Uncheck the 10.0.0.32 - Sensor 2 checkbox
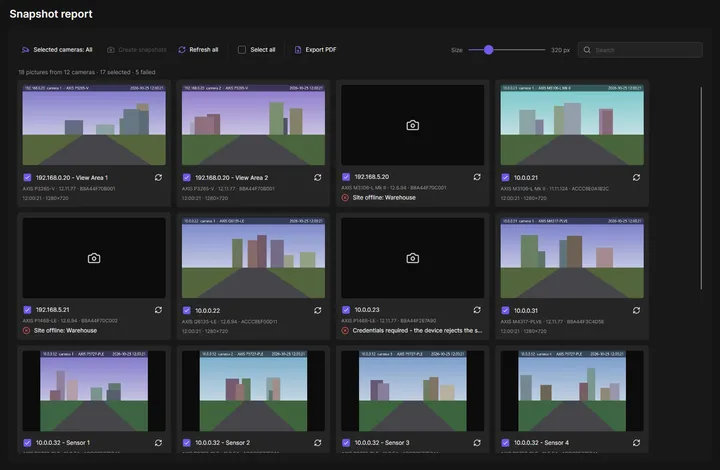Image resolution: width=720 pixels, height=470 pixels. (x=187, y=442)
